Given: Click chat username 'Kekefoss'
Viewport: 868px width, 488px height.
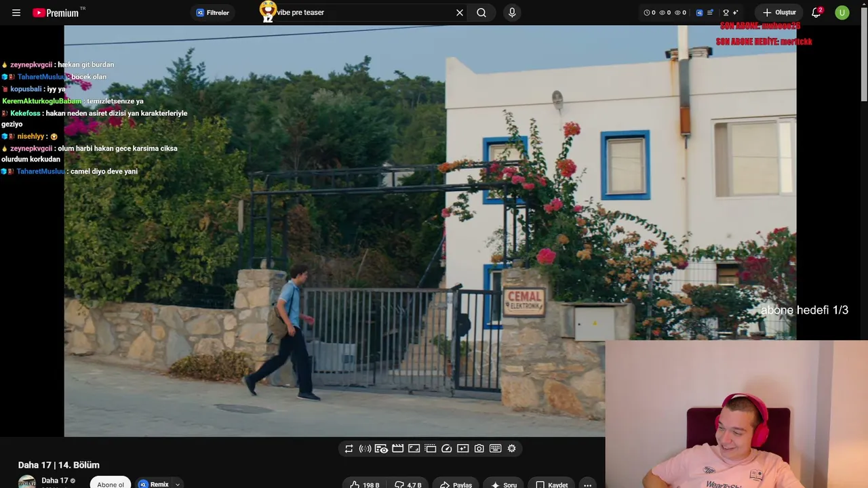Looking at the screenshot, I should (x=25, y=113).
